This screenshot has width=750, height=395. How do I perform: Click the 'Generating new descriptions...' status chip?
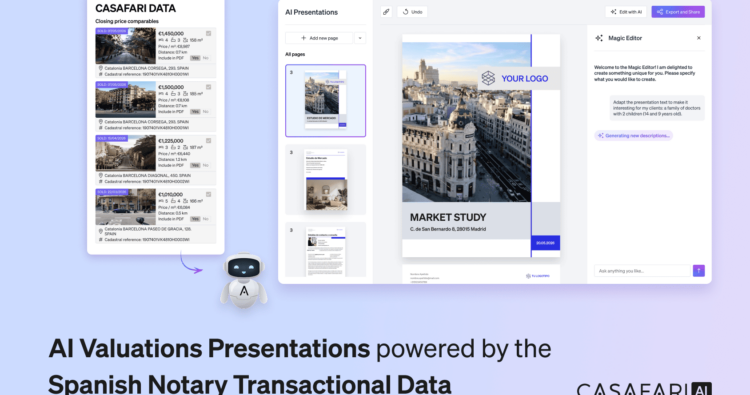(633, 136)
